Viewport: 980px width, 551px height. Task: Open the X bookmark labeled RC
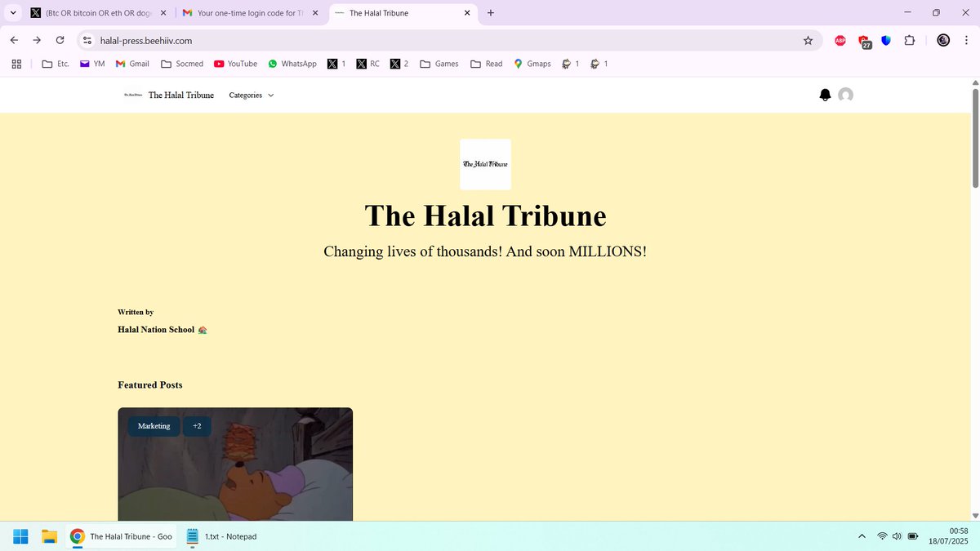tap(368, 64)
